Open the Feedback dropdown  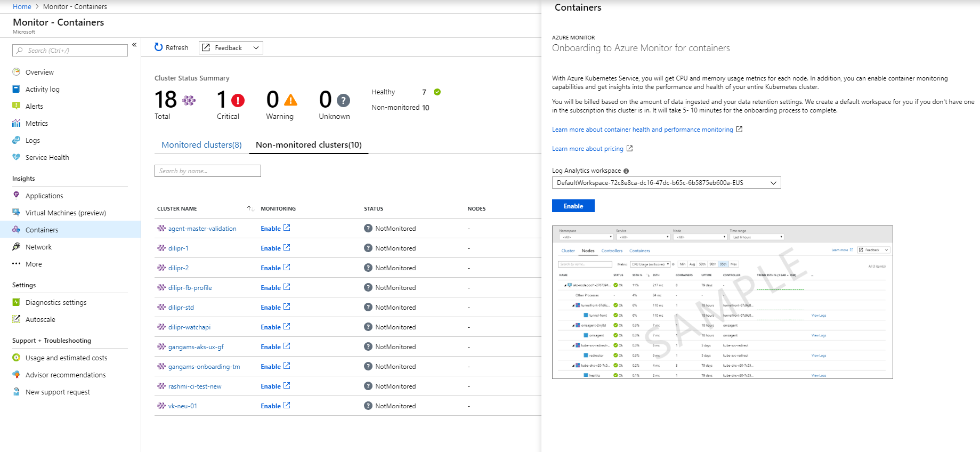231,47
